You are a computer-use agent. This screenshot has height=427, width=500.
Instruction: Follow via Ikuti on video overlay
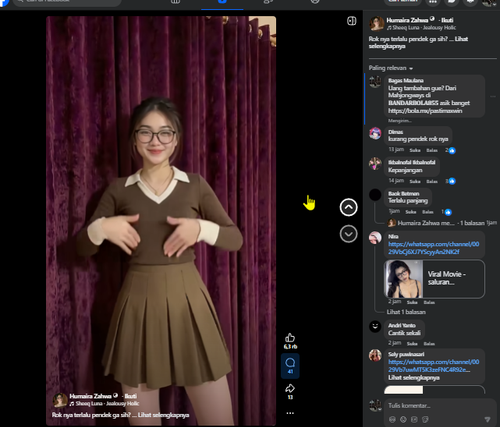(131, 396)
